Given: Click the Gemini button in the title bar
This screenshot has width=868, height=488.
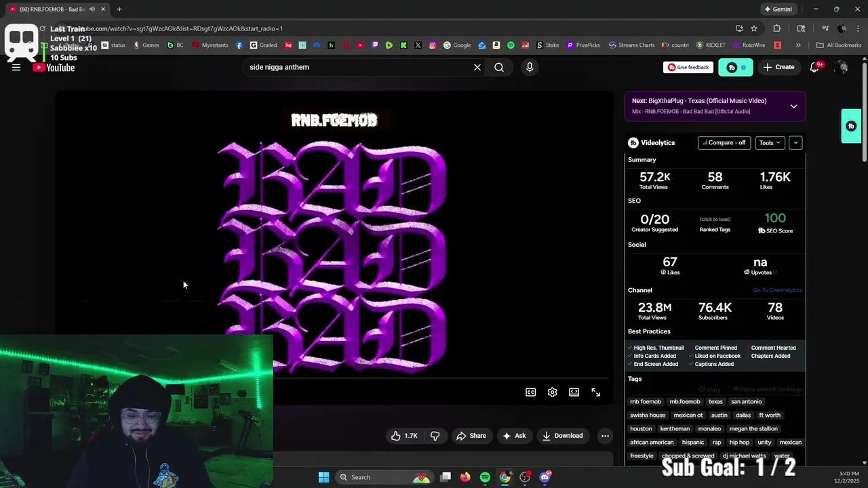Looking at the screenshot, I should tap(778, 9).
